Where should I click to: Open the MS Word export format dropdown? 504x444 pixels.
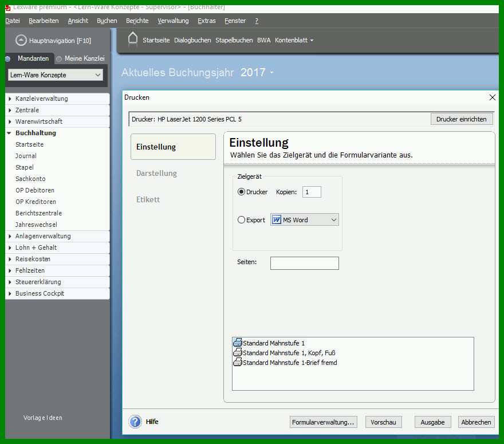pyautogui.click(x=334, y=220)
